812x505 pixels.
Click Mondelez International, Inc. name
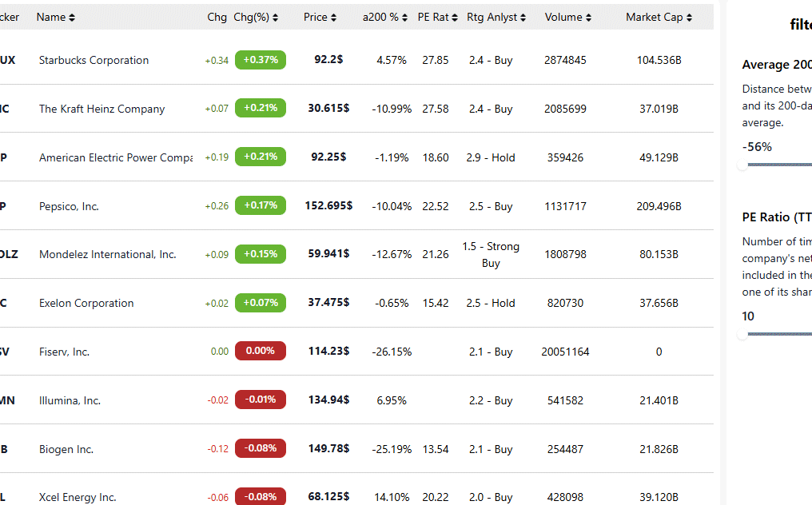(107, 255)
